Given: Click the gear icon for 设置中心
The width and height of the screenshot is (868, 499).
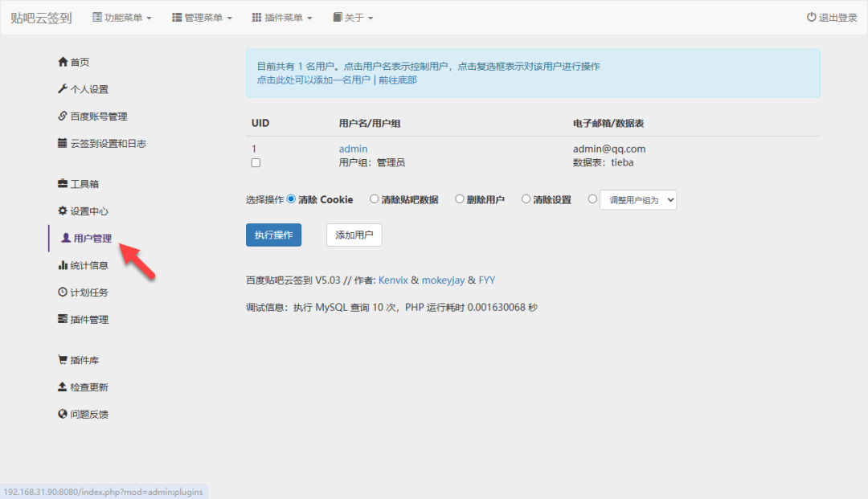Looking at the screenshot, I should [x=63, y=211].
